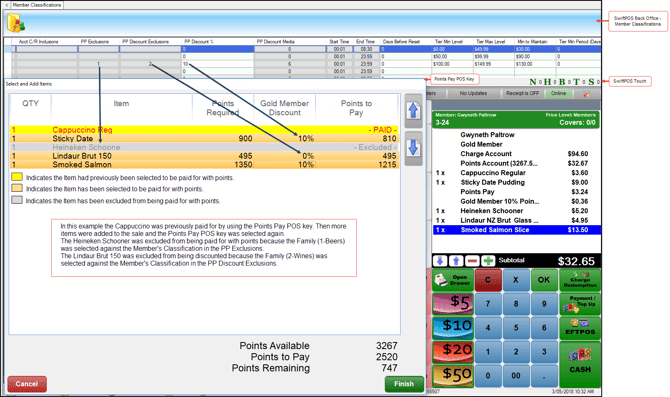Select the Lindaur Brut 150 row
Image resolution: width=670 pixels, height=397 pixels.
pyautogui.click(x=205, y=156)
